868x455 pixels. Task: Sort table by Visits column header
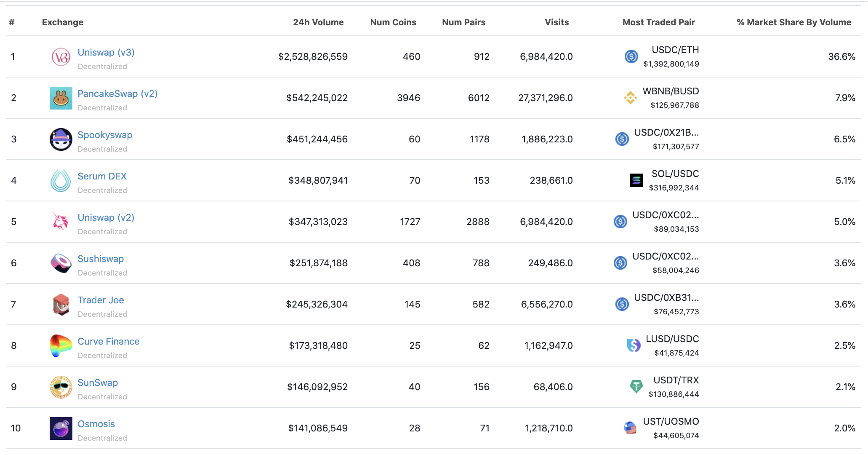[556, 22]
